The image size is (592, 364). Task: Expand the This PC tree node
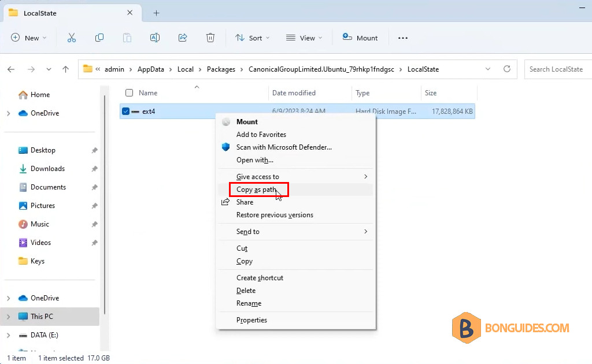pyautogui.click(x=8, y=317)
